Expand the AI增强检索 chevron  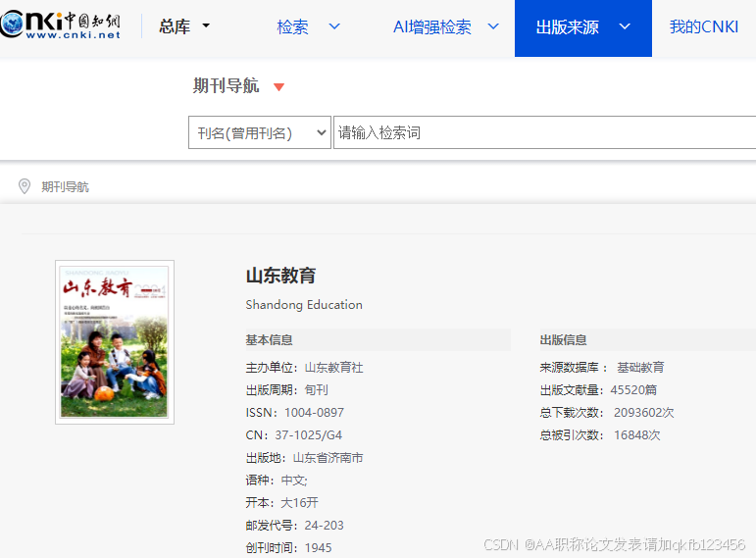click(x=493, y=26)
